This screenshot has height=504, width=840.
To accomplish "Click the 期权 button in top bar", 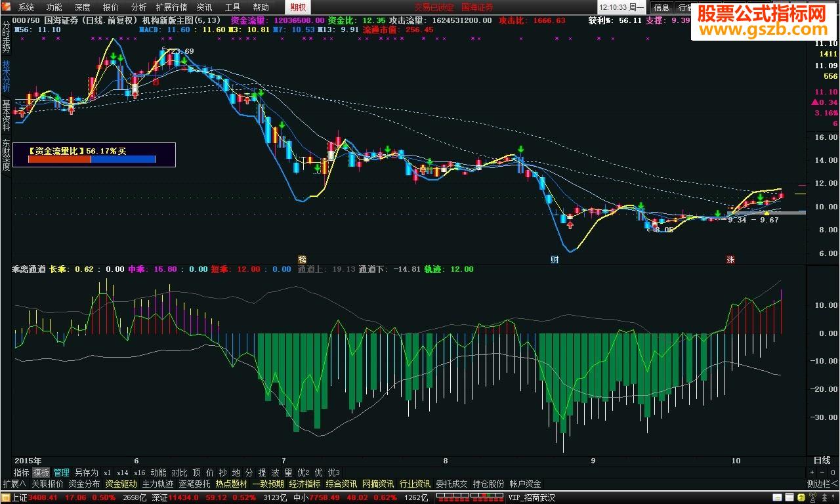I will [x=298, y=7].
